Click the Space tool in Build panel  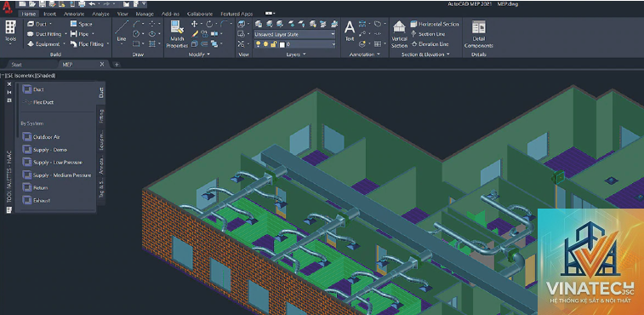coord(81,24)
